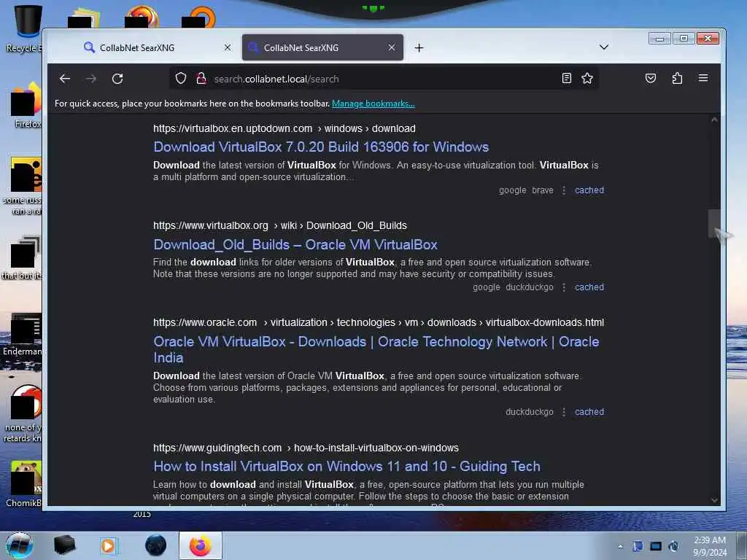This screenshot has width=747, height=560.
Task: Select the ChomikB desktop icon
Action: pos(25,483)
